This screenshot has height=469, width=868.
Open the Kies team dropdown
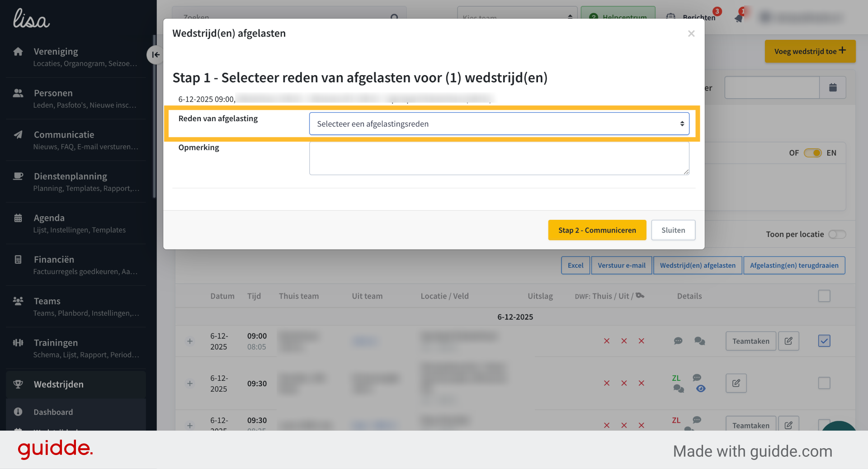tap(517, 17)
